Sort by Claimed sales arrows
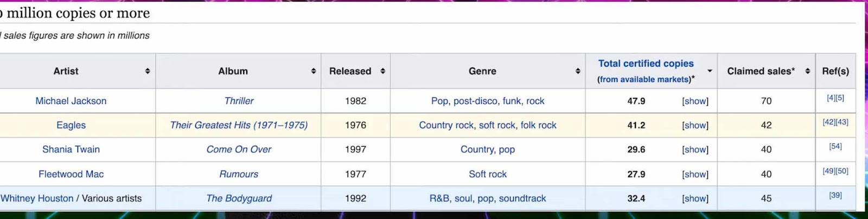This screenshot has height=219, width=868. 808,71
